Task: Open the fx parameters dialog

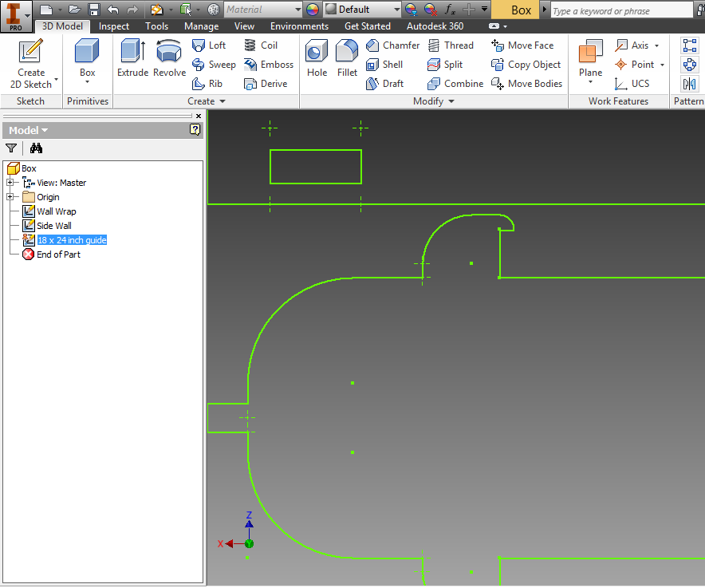Action: [450, 10]
